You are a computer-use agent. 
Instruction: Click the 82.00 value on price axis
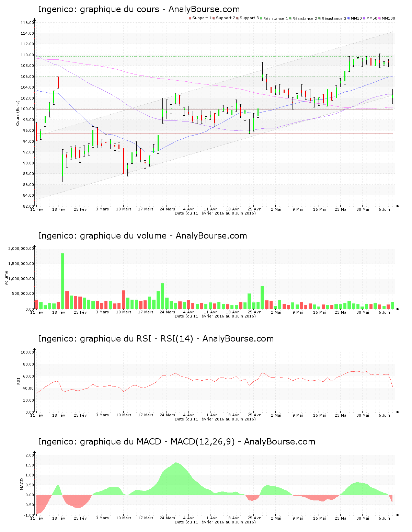pos(28,206)
